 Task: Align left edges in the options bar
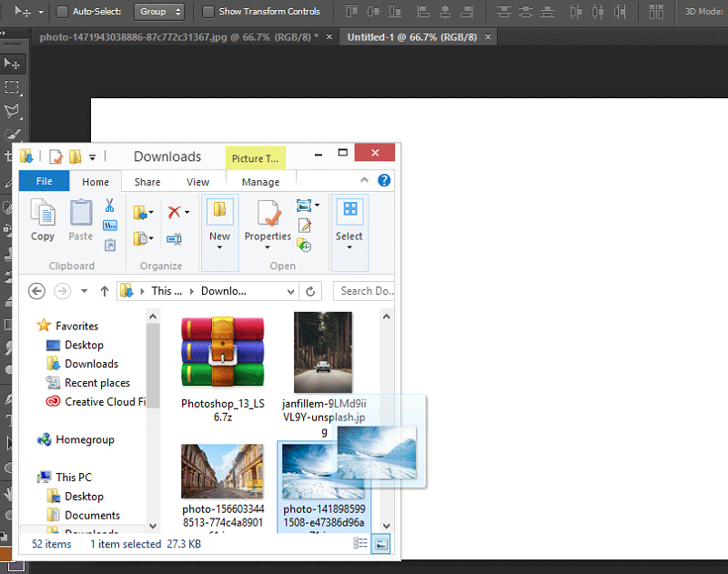click(424, 12)
